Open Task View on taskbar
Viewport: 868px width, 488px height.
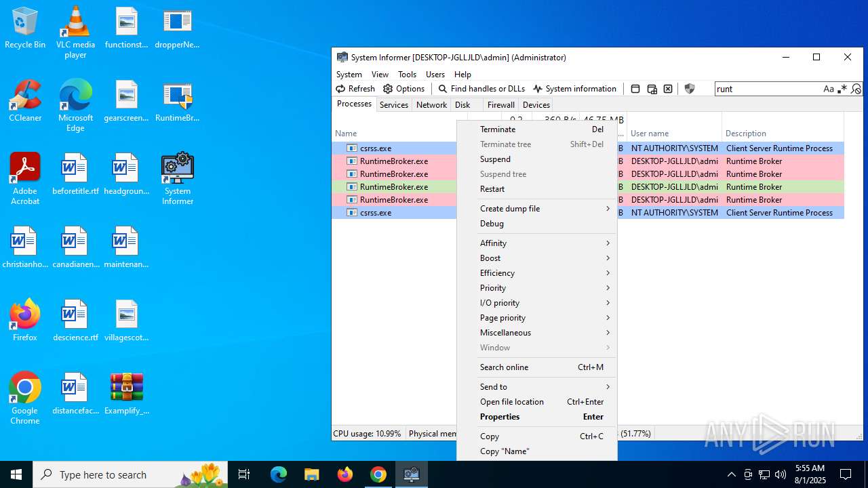(x=244, y=474)
